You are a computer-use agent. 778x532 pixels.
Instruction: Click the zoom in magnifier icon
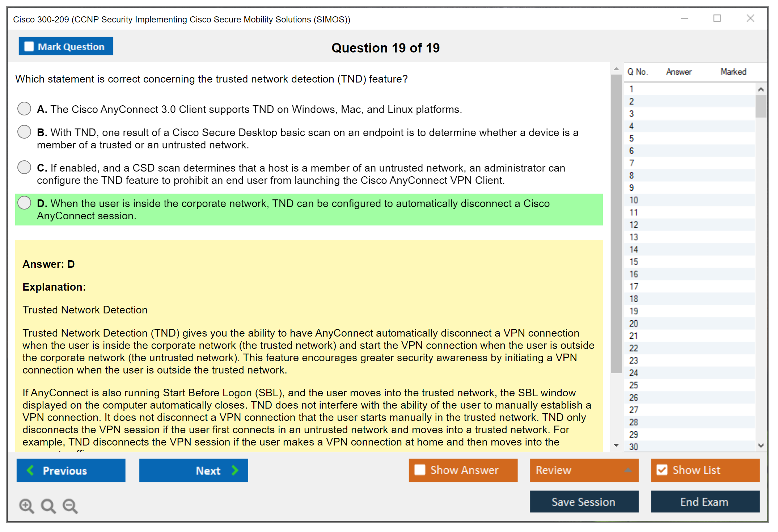click(x=26, y=506)
